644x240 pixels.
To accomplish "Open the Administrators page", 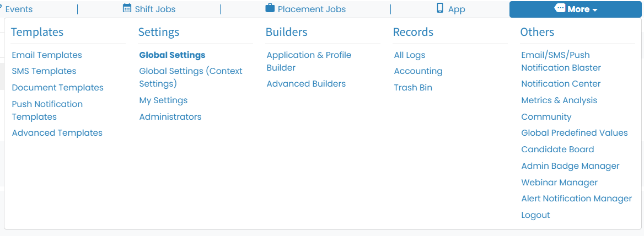I will coord(170,117).
